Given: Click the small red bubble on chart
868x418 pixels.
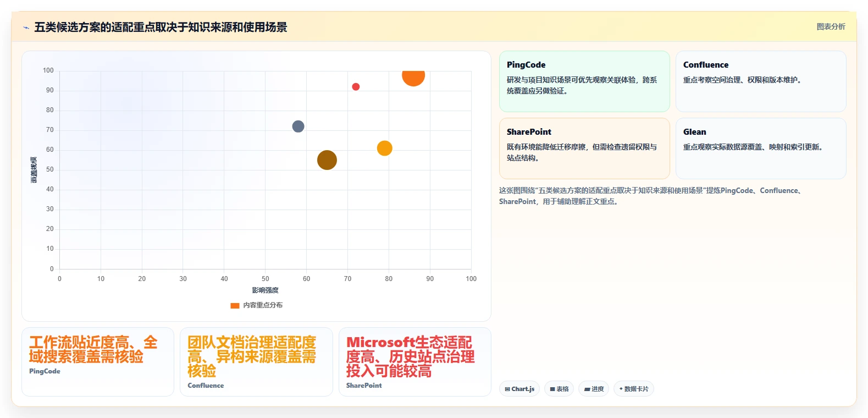Looking at the screenshot, I should click(x=356, y=87).
